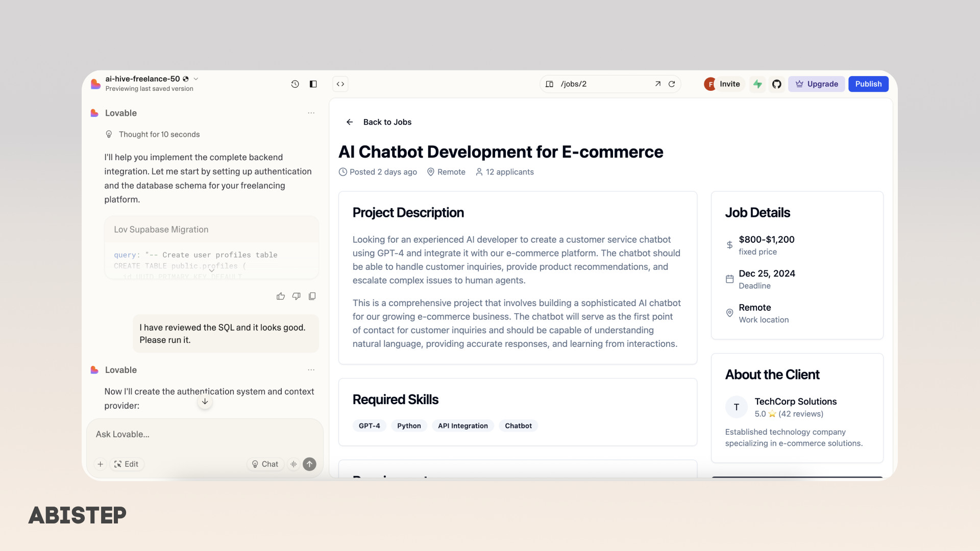The height and width of the screenshot is (551, 980).
Task: Expand the ai-hive-freelance-50 project dropdown
Action: tap(196, 79)
